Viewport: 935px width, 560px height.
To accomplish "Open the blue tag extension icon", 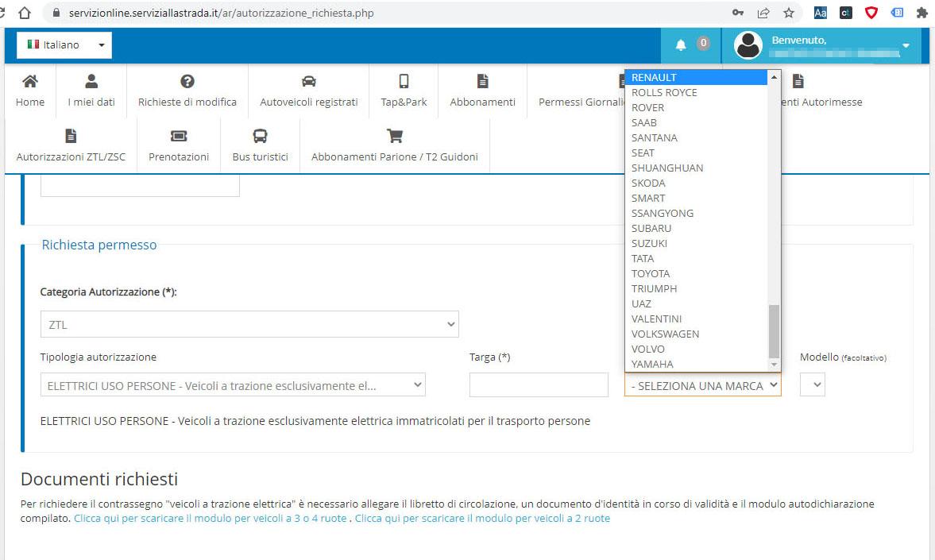I will [x=897, y=13].
